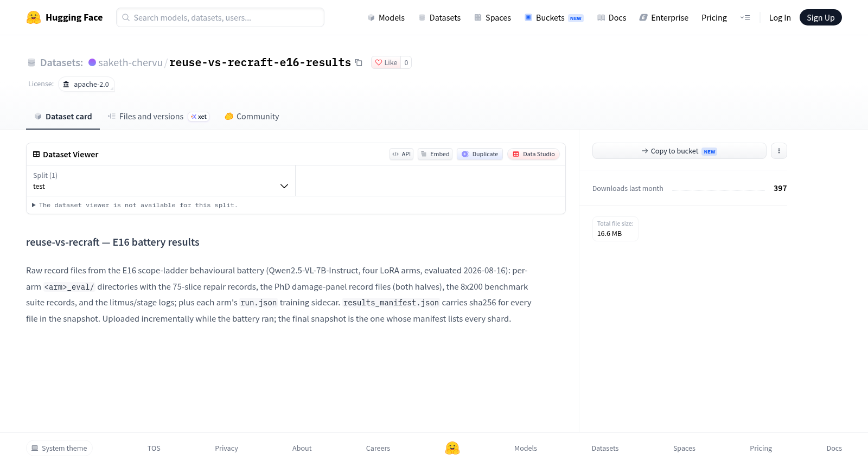Open About footer link
This screenshot has height=467, width=868.
point(302,448)
